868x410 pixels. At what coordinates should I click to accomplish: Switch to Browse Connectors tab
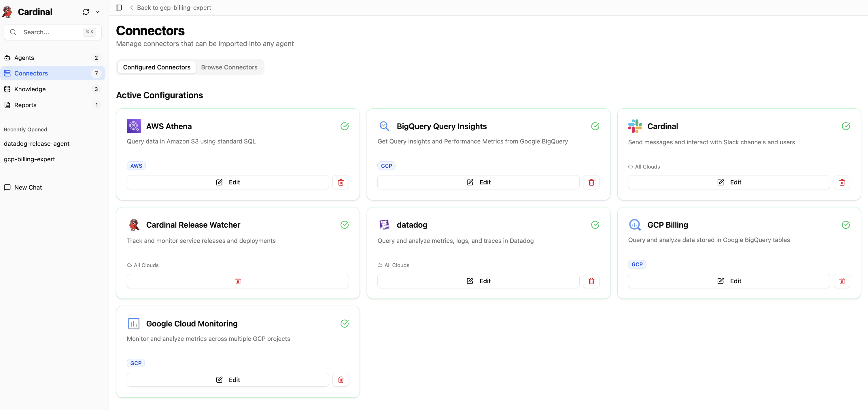pos(229,67)
